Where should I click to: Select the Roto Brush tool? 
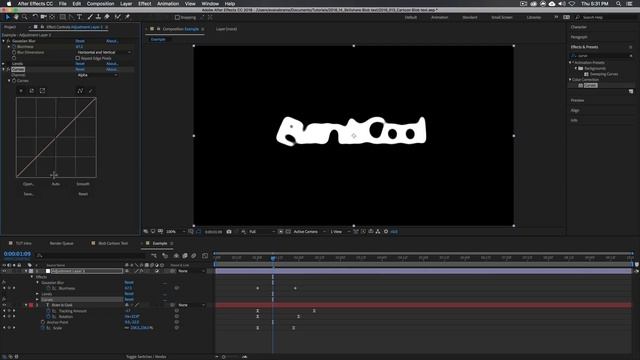118,17
